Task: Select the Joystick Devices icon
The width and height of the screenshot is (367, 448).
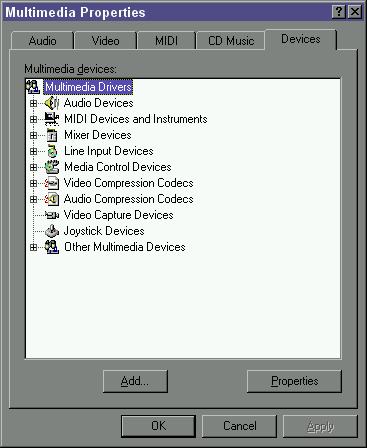Action: point(52,231)
